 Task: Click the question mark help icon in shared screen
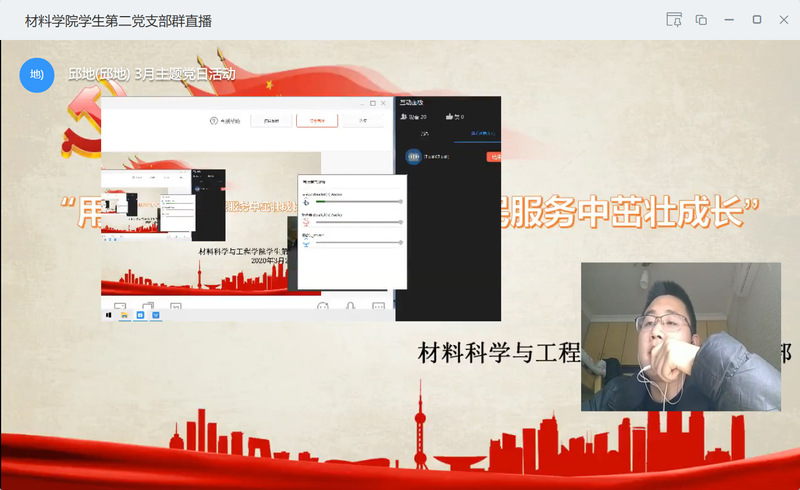coord(213,121)
